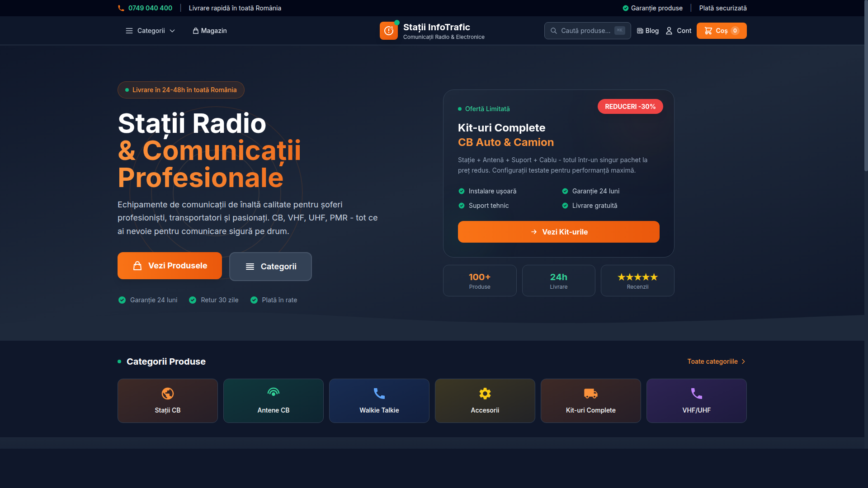Click the Garanție 24 luni checkmark
This screenshot has width=868, height=488.
click(x=122, y=300)
